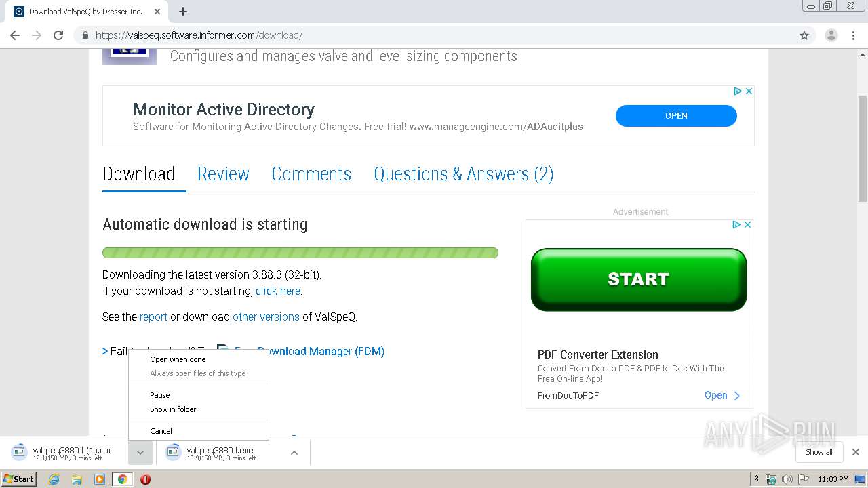Show hidden system tray icons
The width and height of the screenshot is (868, 488).
(x=756, y=479)
